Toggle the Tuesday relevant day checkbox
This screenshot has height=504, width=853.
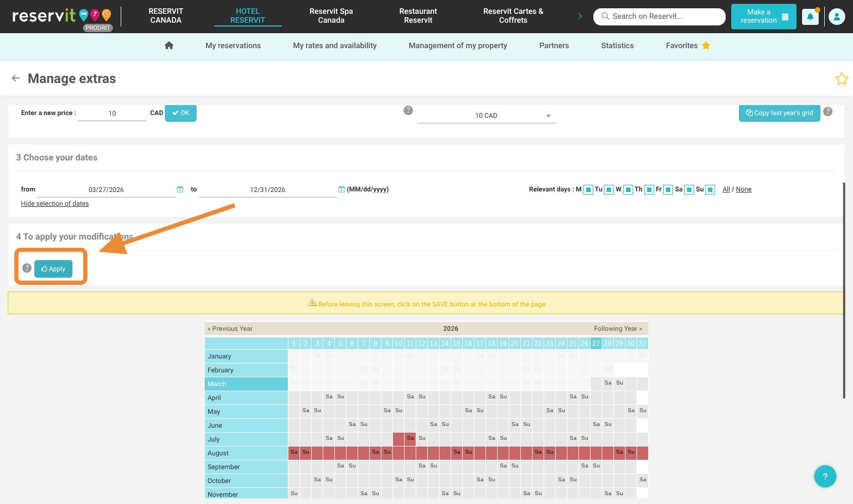click(609, 190)
